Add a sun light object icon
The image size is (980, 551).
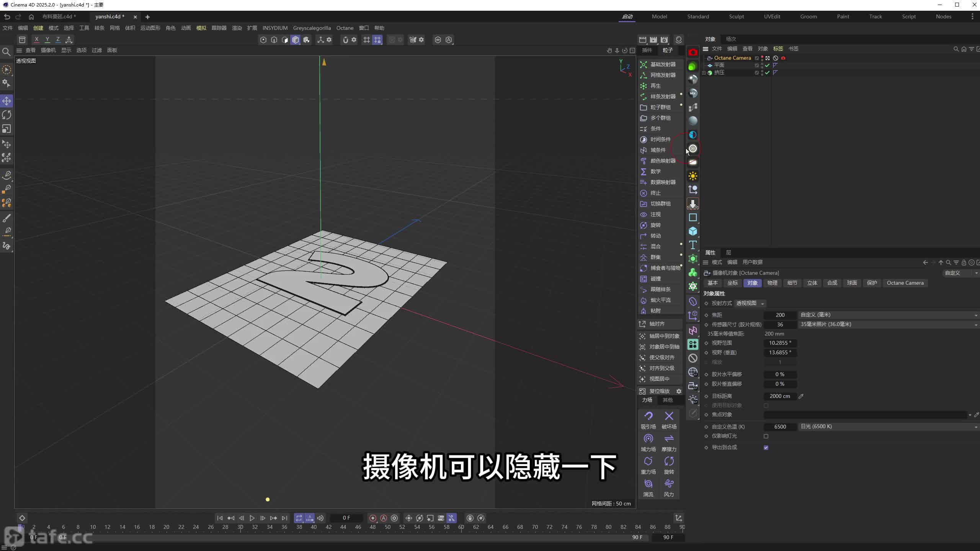pyautogui.click(x=693, y=176)
